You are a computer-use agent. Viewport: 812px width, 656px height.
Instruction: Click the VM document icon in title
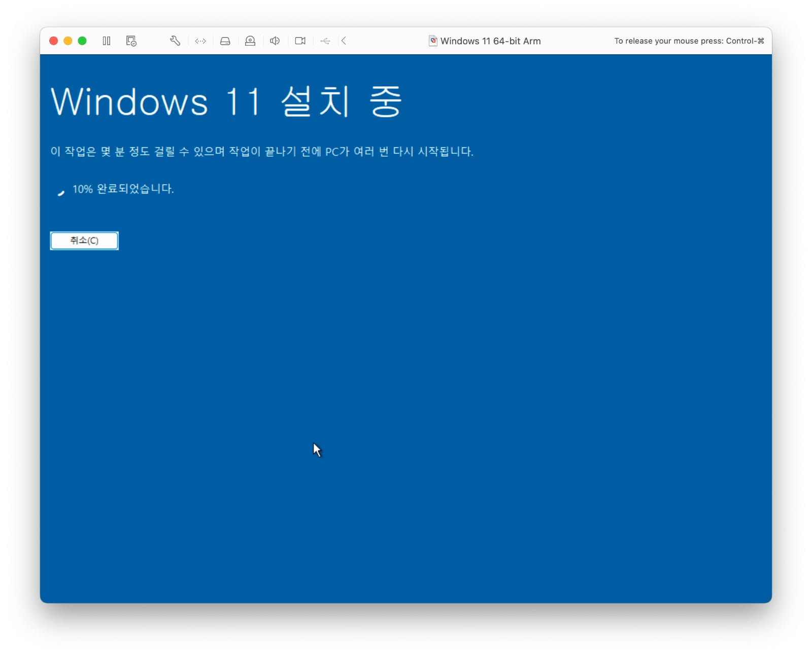tap(433, 41)
